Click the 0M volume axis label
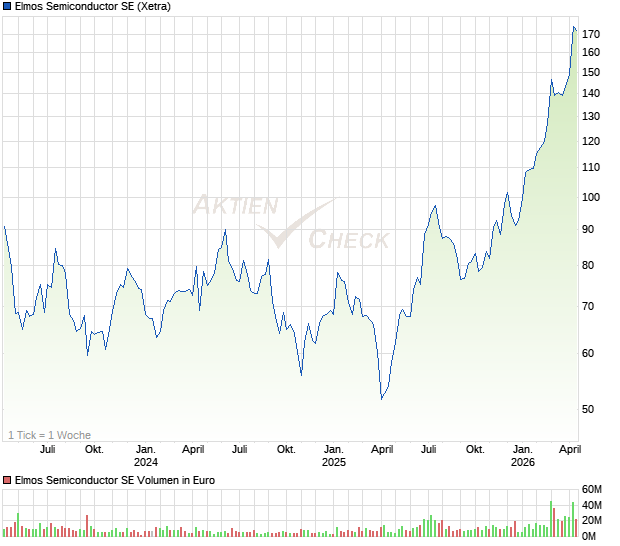 589,536
